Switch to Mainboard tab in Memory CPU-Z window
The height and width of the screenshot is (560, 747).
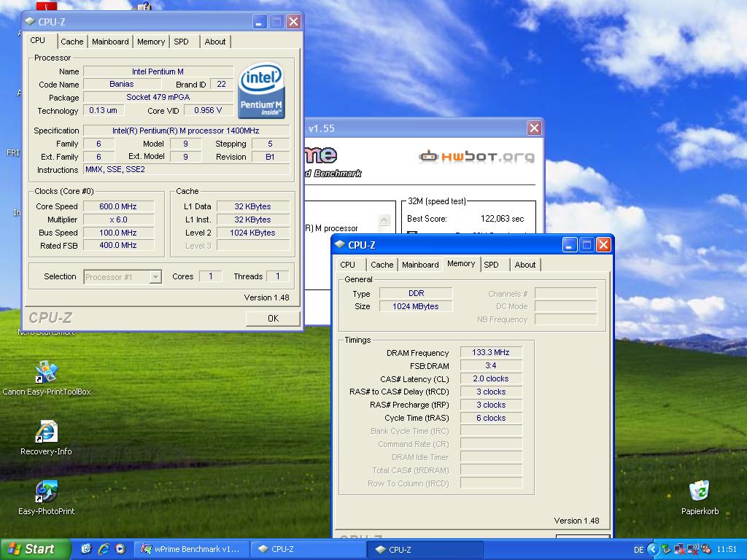tap(420, 265)
